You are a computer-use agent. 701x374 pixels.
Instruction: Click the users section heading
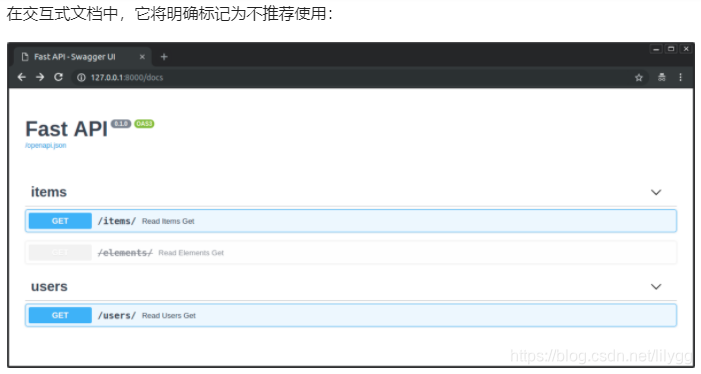point(49,286)
